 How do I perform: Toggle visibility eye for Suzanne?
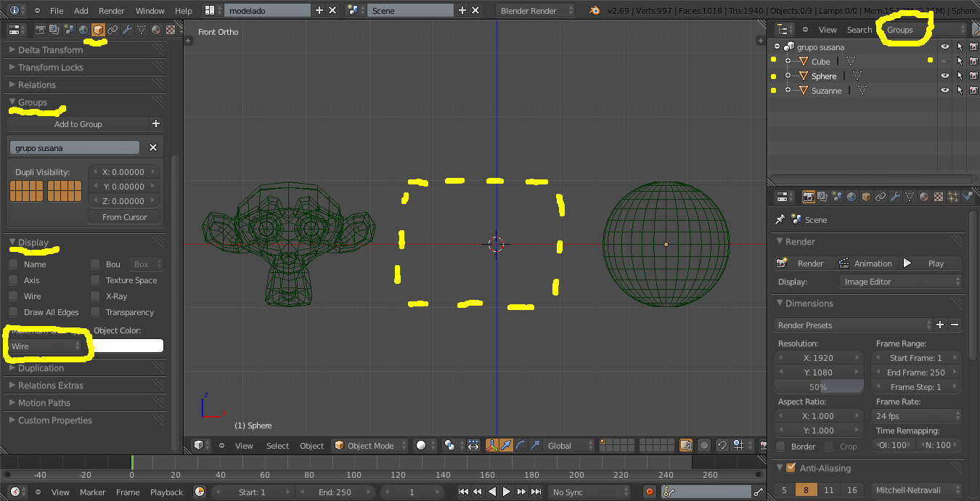944,90
